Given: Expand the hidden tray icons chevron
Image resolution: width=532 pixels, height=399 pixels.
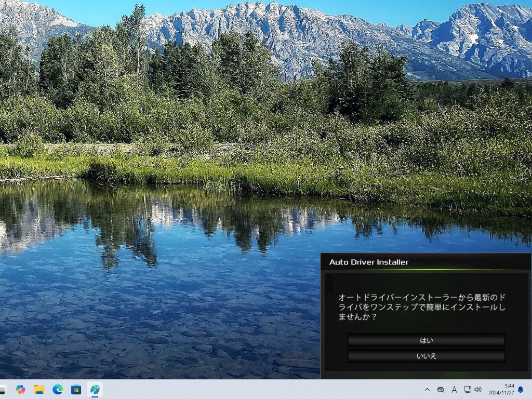Looking at the screenshot, I should (427, 389).
